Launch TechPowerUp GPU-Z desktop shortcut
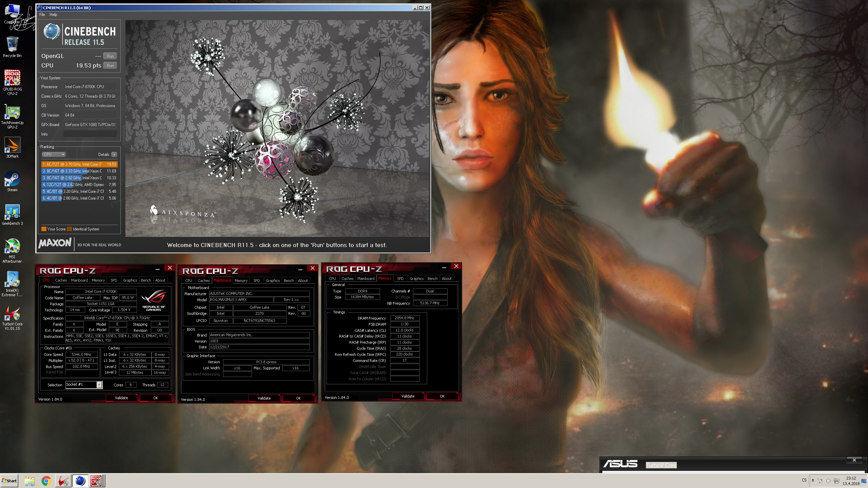The height and width of the screenshot is (488, 868). (12, 116)
